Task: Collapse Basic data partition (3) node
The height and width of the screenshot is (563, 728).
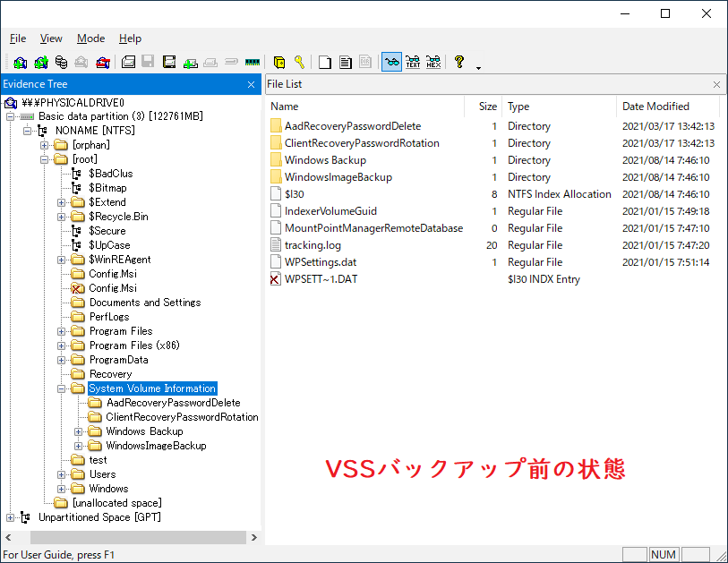Action: click(10, 116)
